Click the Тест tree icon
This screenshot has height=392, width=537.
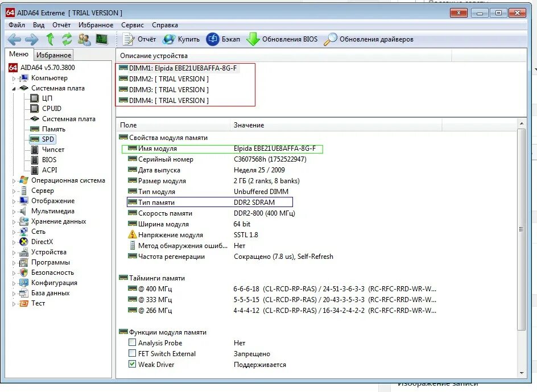(24, 303)
